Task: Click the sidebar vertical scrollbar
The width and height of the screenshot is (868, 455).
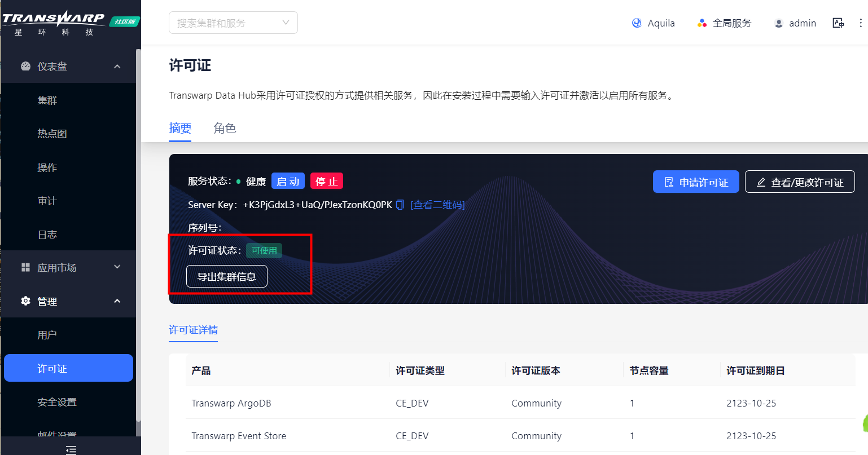Action: [x=138, y=235]
